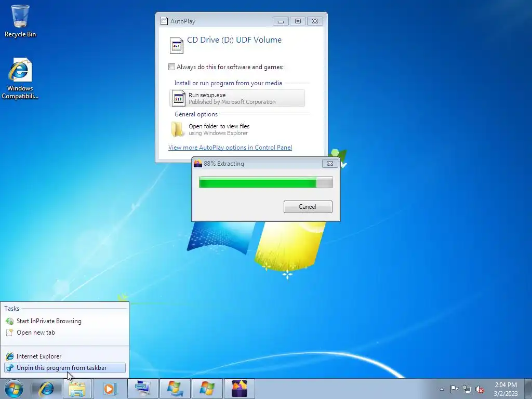The image size is (532, 399).
Task: Open View more AutoPlay options in Control Panel
Action: coord(230,148)
